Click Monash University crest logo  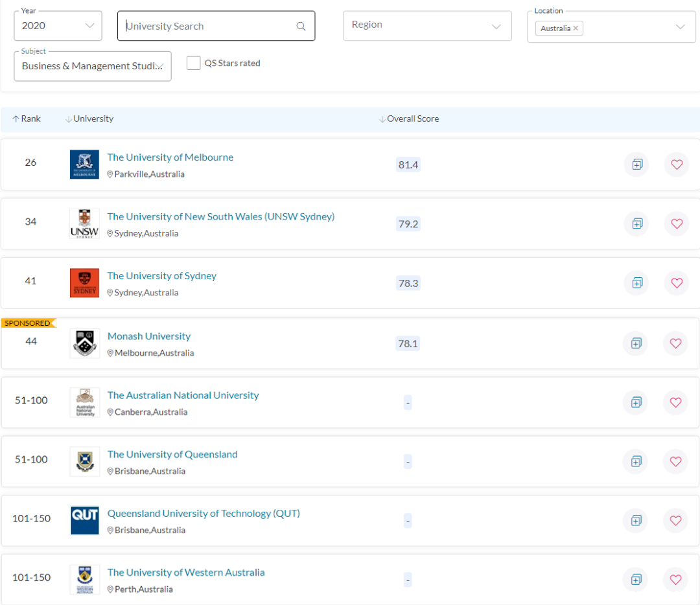(x=85, y=343)
